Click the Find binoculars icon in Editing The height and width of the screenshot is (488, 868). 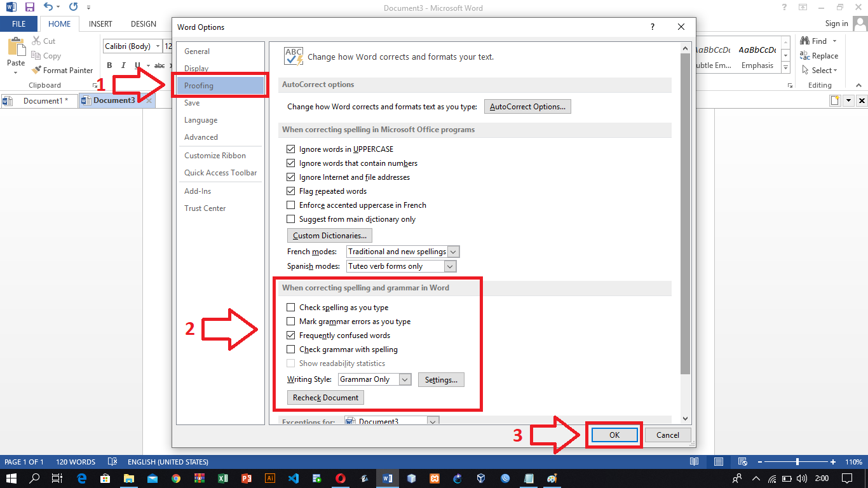pyautogui.click(x=805, y=41)
